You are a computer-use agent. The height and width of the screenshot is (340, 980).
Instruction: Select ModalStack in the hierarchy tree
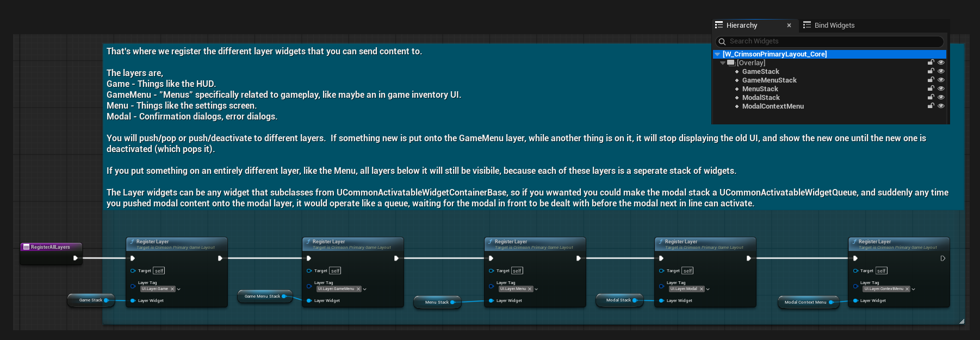(x=761, y=98)
